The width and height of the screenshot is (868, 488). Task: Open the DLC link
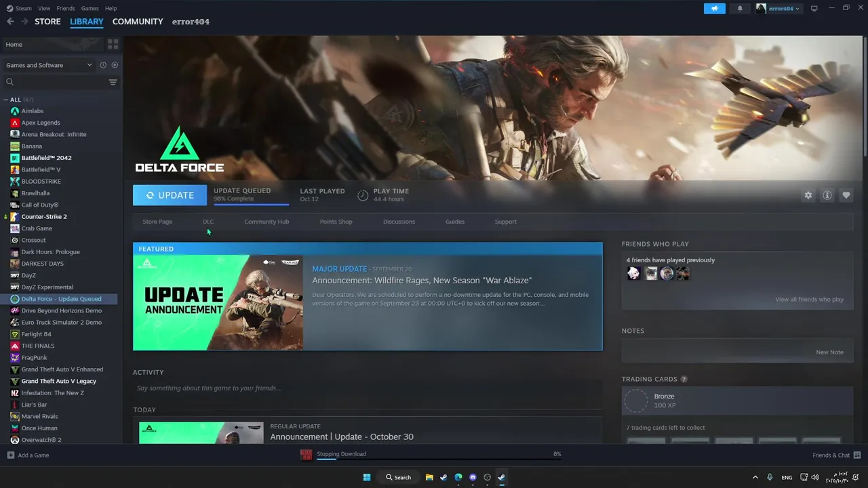(208, 222)
